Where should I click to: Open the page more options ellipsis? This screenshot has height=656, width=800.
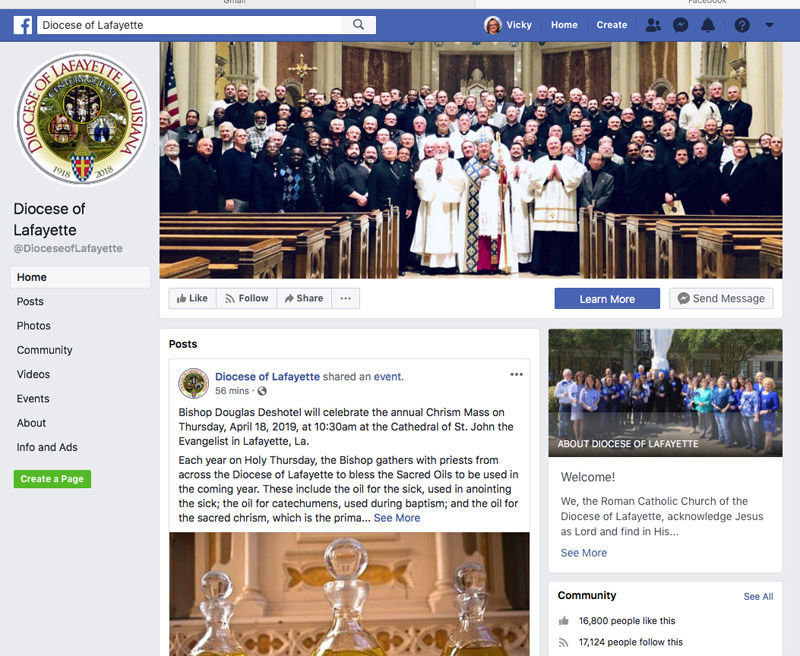pyautogui.click(x=345, y=298)
